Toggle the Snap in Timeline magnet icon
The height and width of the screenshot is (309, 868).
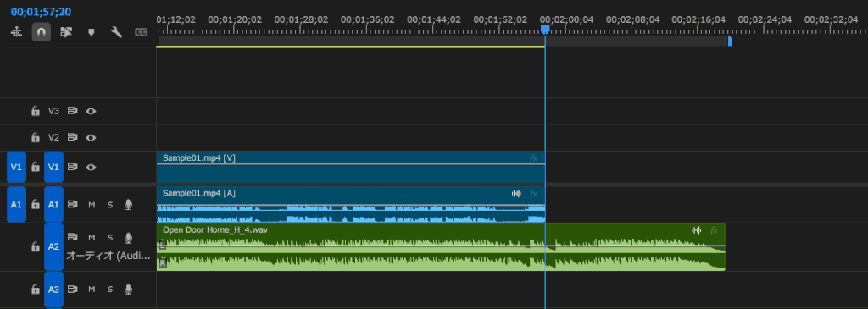(41, 32)
